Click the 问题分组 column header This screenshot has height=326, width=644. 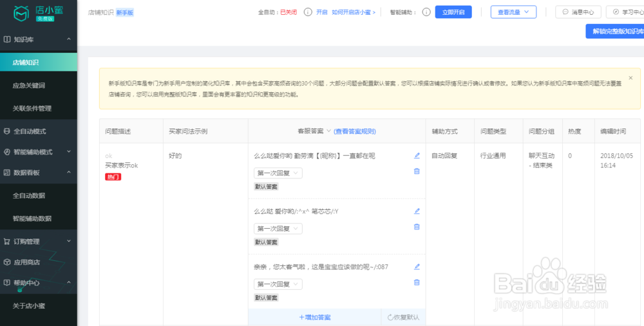click(542, 131)
